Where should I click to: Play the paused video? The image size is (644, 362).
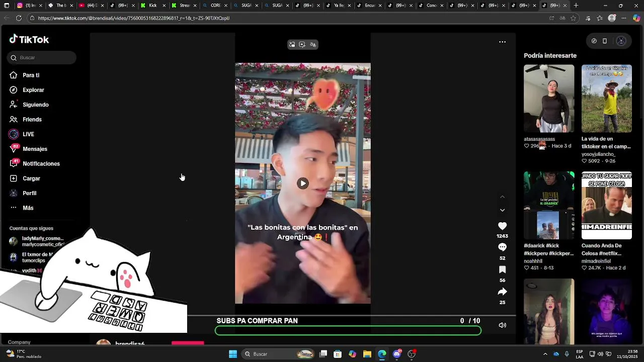[303, 184]
